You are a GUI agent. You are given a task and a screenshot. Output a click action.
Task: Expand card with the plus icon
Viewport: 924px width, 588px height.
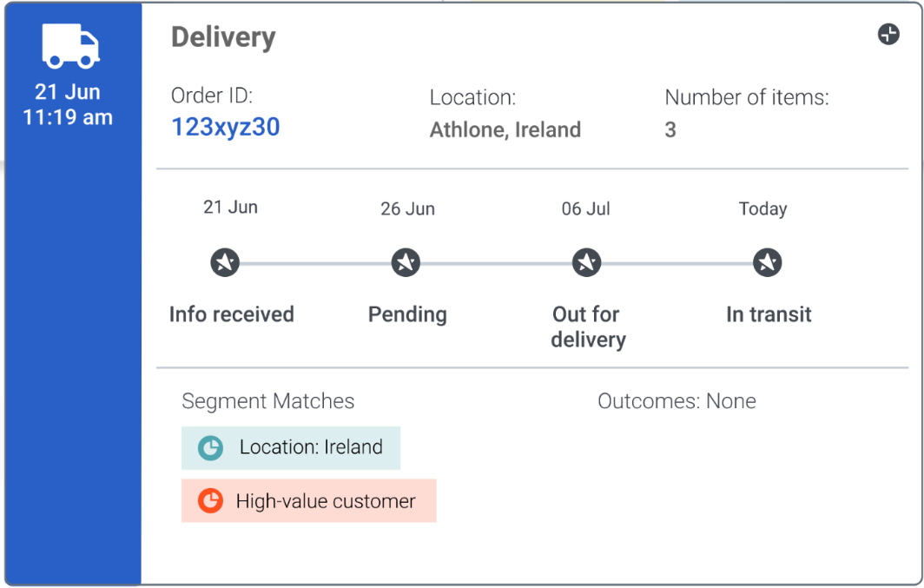[888, 34]
